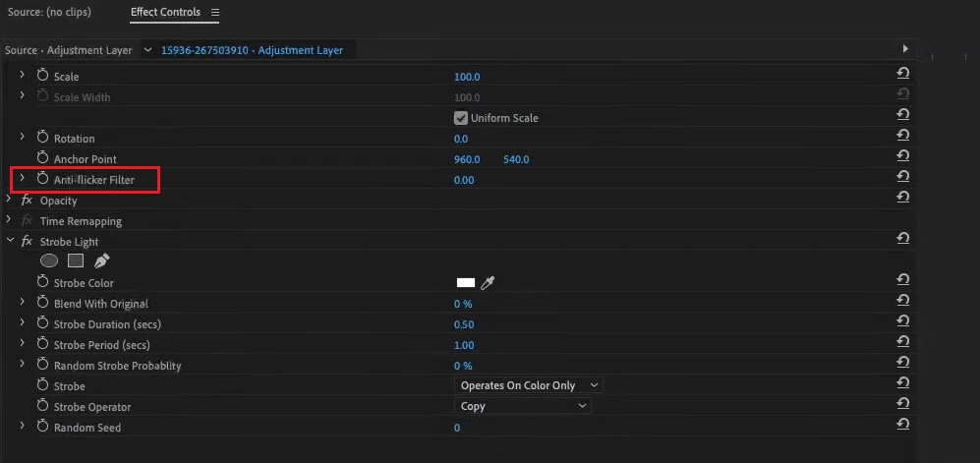The height and width of the screenshot is (463, 980).
Task: Switch to the Source (no clips) tab
Action: 49,13
